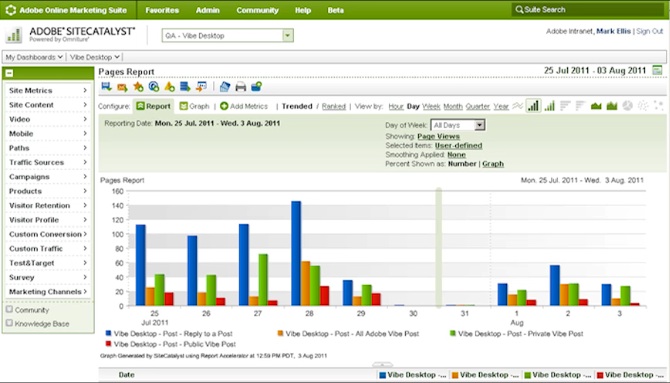The width and height of the screenshot is (670, 383).
Task: Click blue legend swatch for Reply to a Post
Action: click(108, 333)
